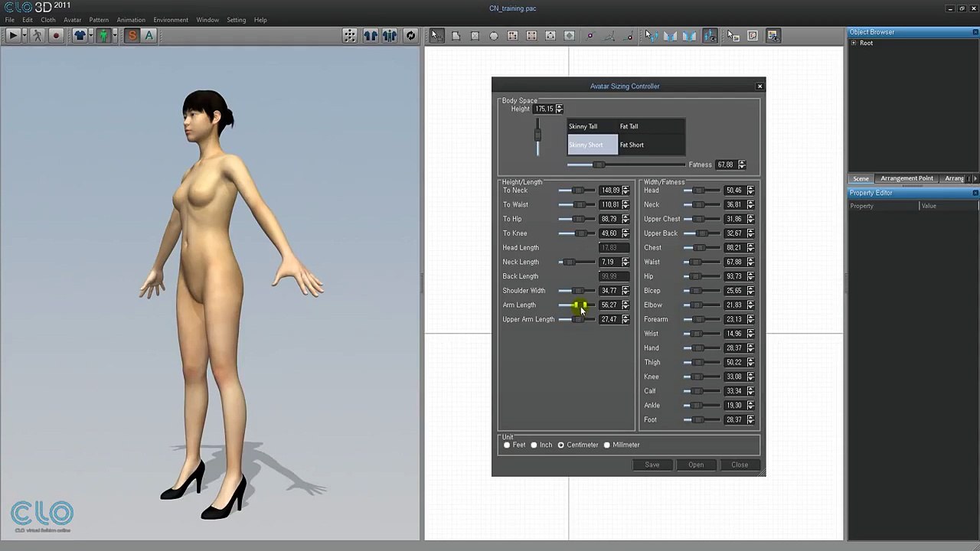This screenshot has height=551, width=980.
Task: Click the highlighted seam-line eye icon
Action: click(710, 35)
